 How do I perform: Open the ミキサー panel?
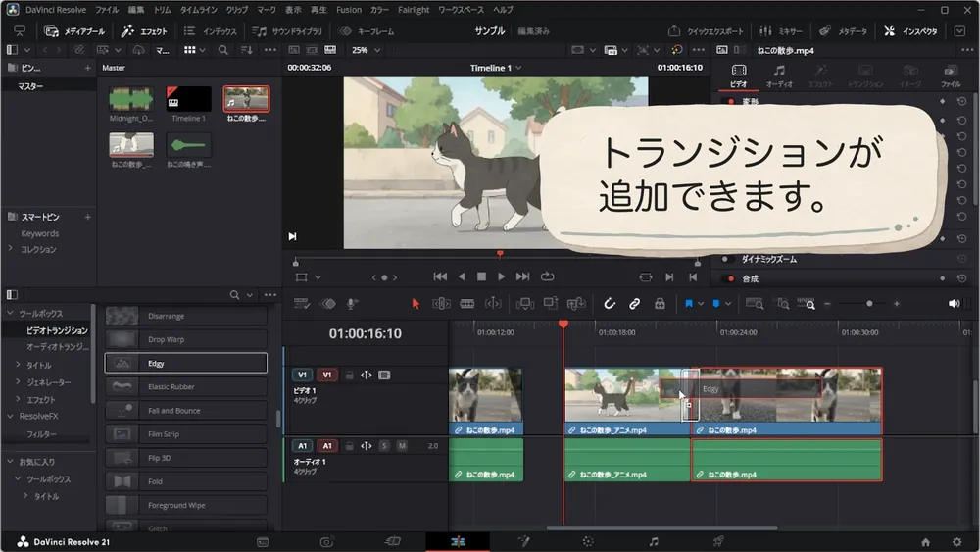781,31
